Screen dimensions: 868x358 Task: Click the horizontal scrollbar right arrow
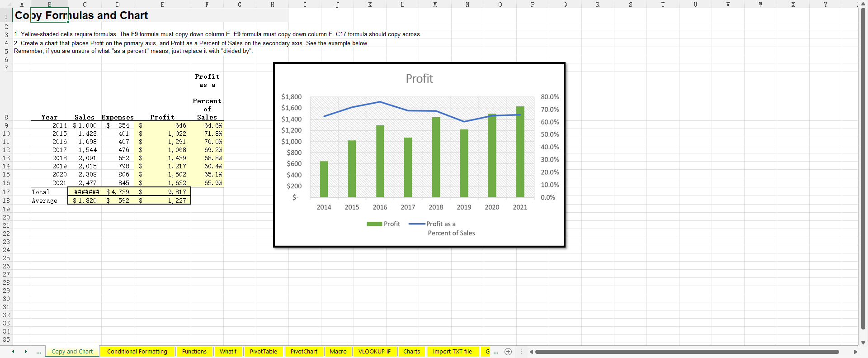click(855, 352)
